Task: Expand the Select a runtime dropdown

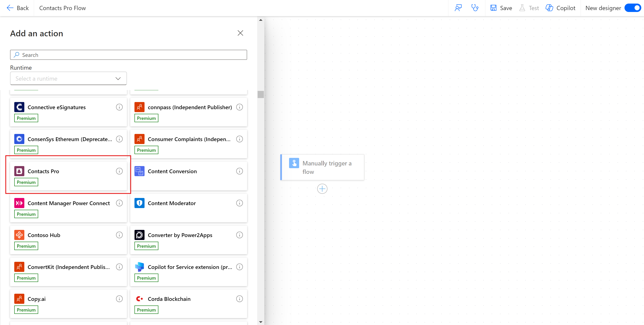Action: (69, 79)
